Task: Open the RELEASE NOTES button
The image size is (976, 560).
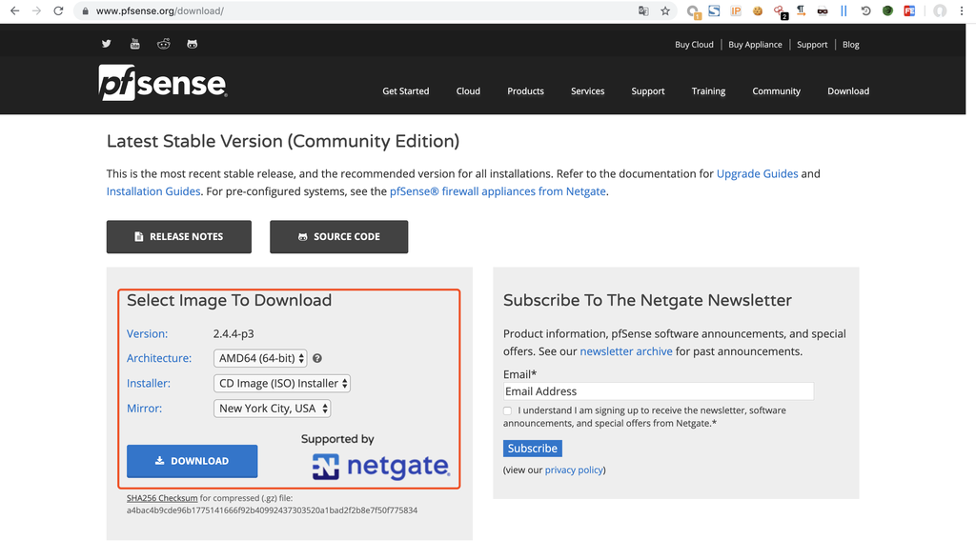Action: coord(179,237)
